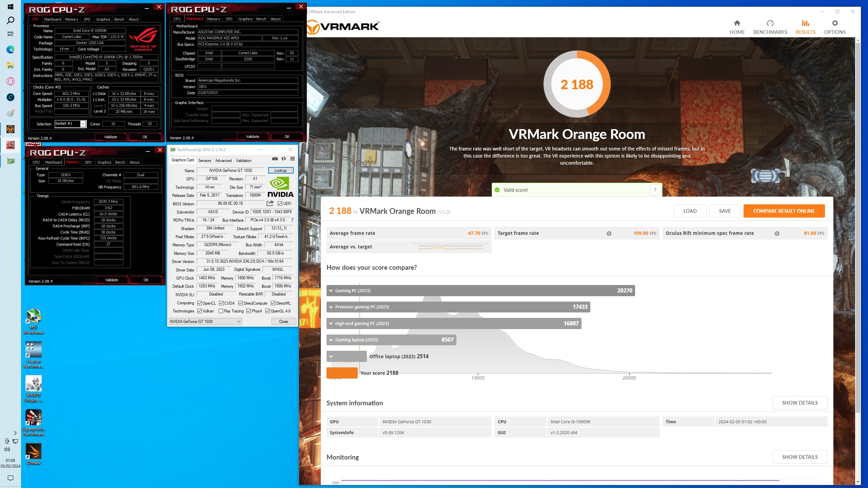This screenshot has height=488, width=868.
Task: Toggle the DirectCompute checkbox
Action: pyautogui.click(x=241, y=303)
